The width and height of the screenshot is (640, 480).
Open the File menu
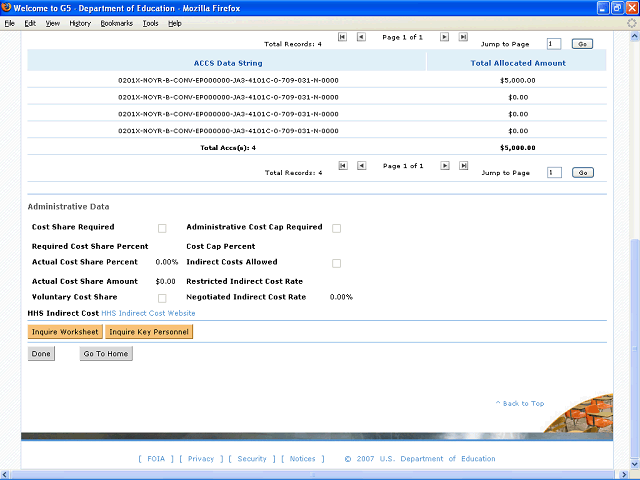pos(9,24)
